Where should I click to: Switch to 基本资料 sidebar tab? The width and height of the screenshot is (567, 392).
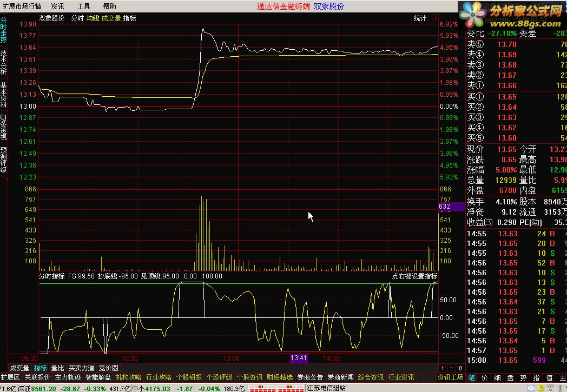tap(4, 95)
